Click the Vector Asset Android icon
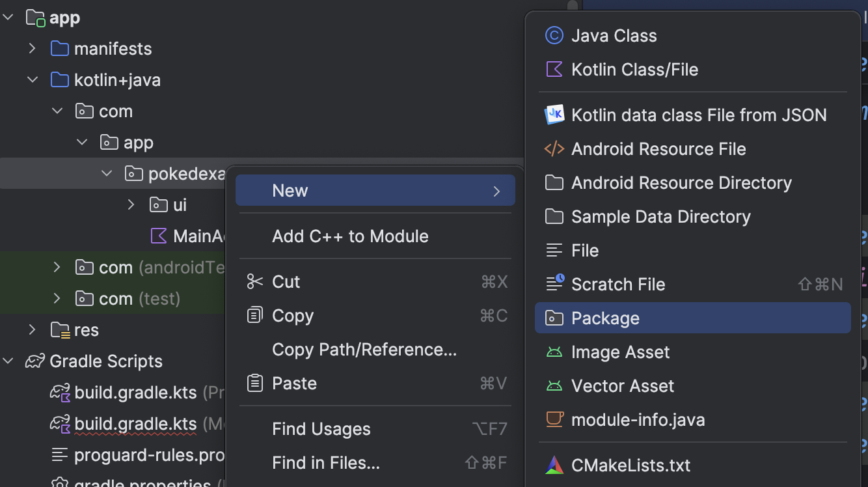868x487 pixels. (x=554, y=386)
